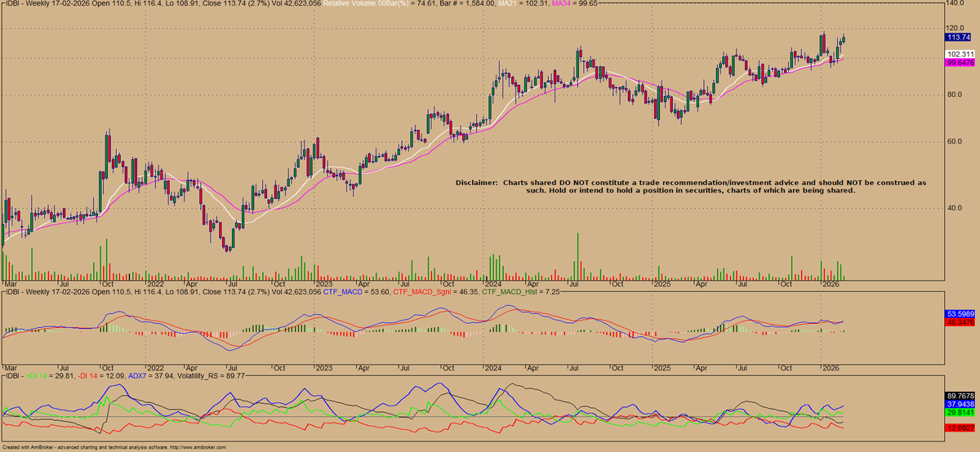The image size is (980, 452).
Task: Click the 40.0 price axis label
Action: (955, 208)
